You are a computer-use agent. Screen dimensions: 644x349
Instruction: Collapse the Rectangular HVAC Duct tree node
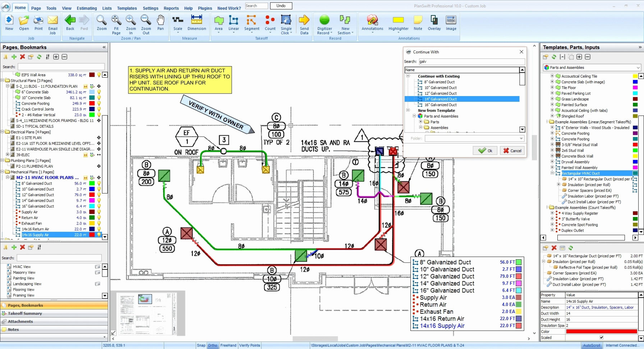pos(552,173)
